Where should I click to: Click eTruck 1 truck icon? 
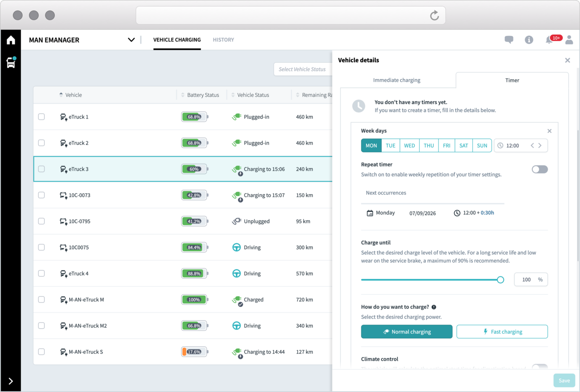(x=63, y=117)
